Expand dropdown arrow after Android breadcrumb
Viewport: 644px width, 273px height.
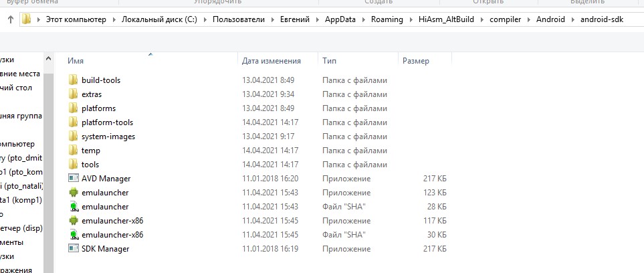(573, 19)
